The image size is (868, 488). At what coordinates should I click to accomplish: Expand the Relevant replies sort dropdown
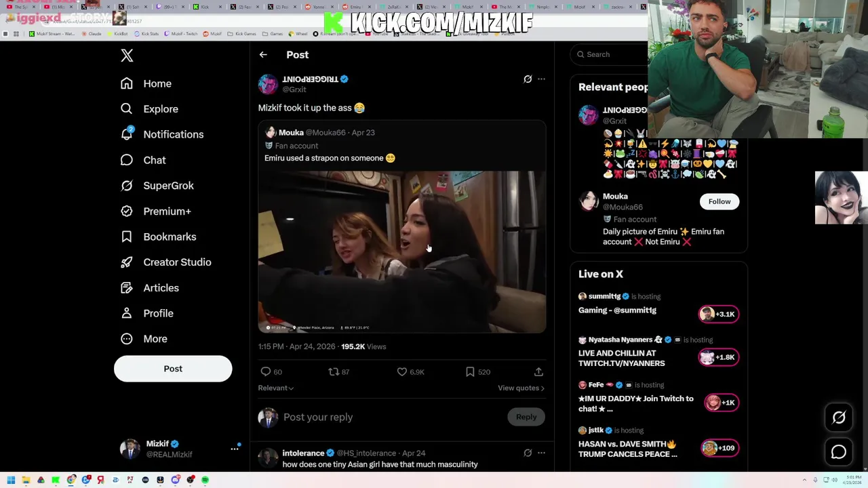tap(276, 388)
